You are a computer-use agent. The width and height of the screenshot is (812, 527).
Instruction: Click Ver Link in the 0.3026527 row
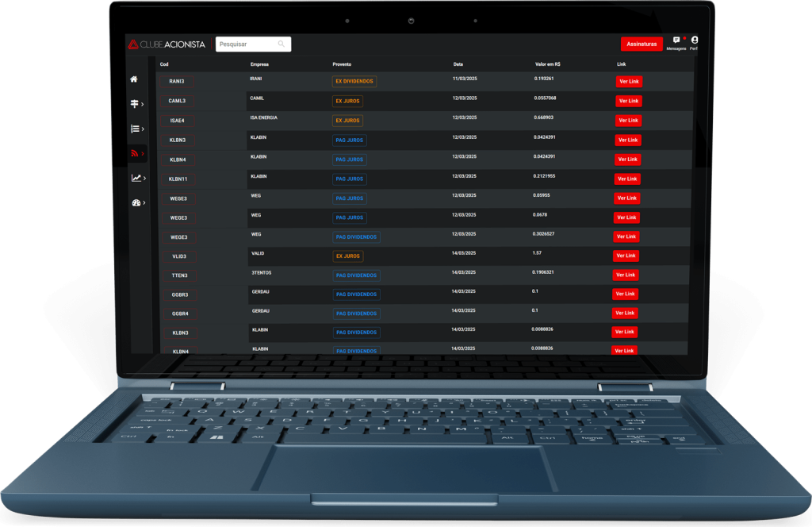[x=626, y=237]
